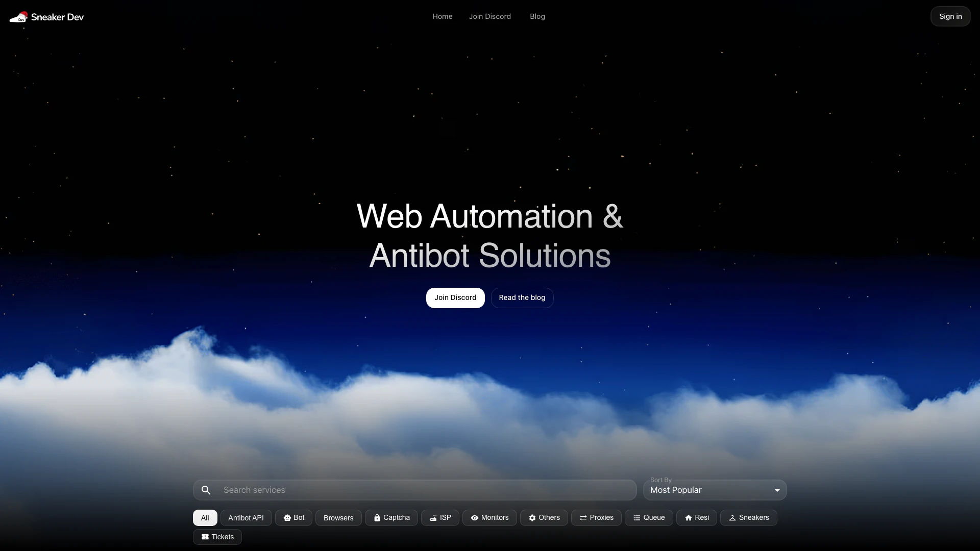Select the Bot category chip

(x=293, y=517)
